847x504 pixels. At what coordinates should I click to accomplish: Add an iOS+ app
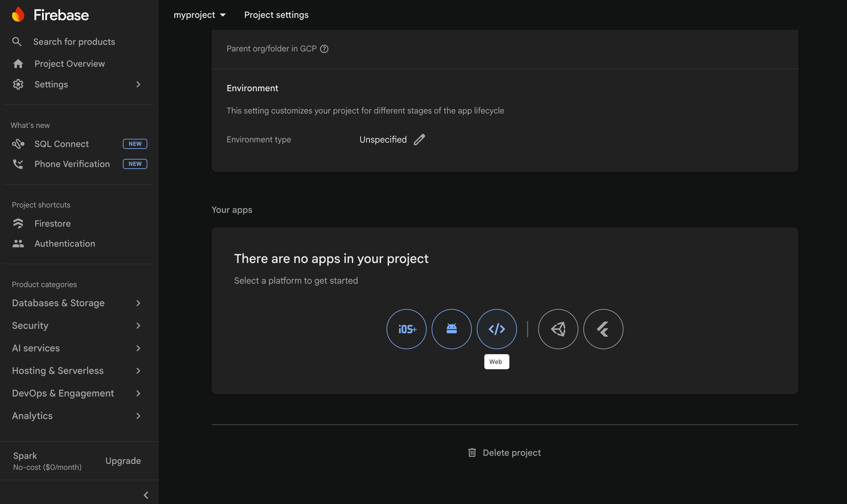coord(406,329)
